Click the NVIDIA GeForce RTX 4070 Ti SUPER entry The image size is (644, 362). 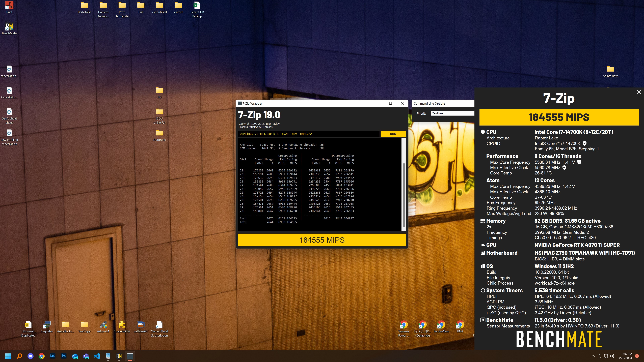(577, 245)
